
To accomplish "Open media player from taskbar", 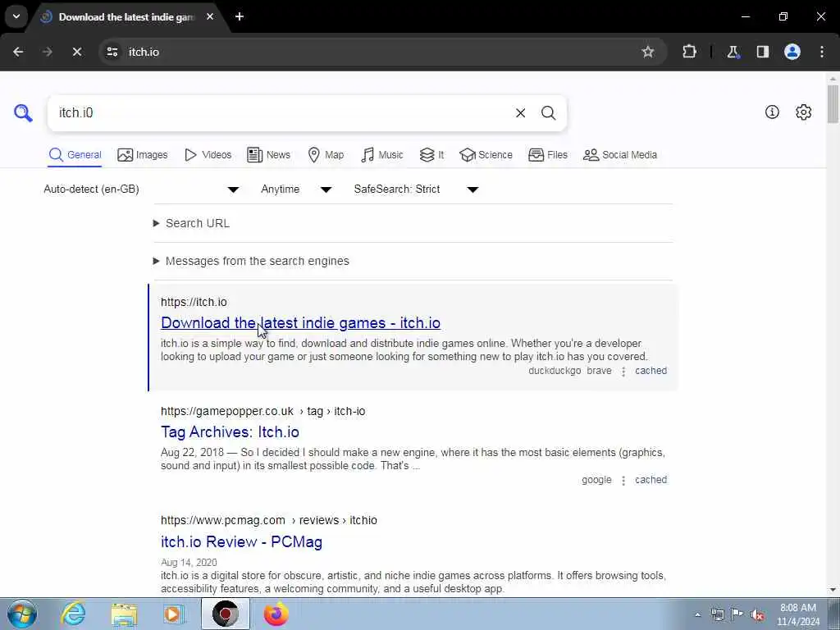I will point(173,614).
